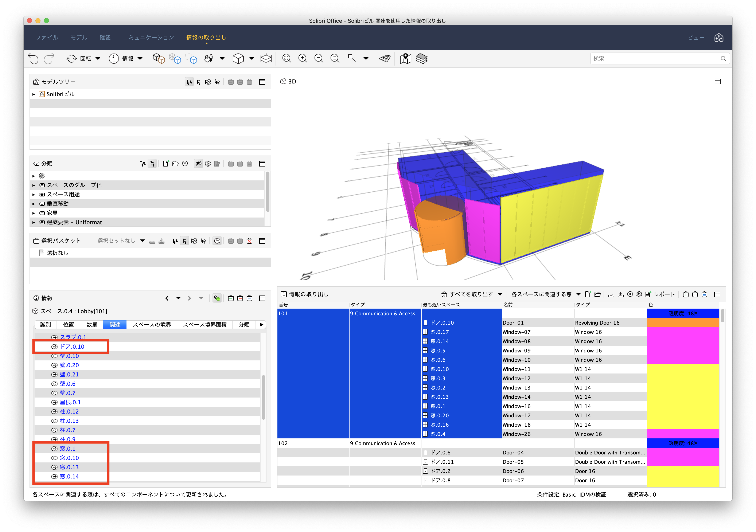Click the yellow color cell for Window-11

(683, 369)
